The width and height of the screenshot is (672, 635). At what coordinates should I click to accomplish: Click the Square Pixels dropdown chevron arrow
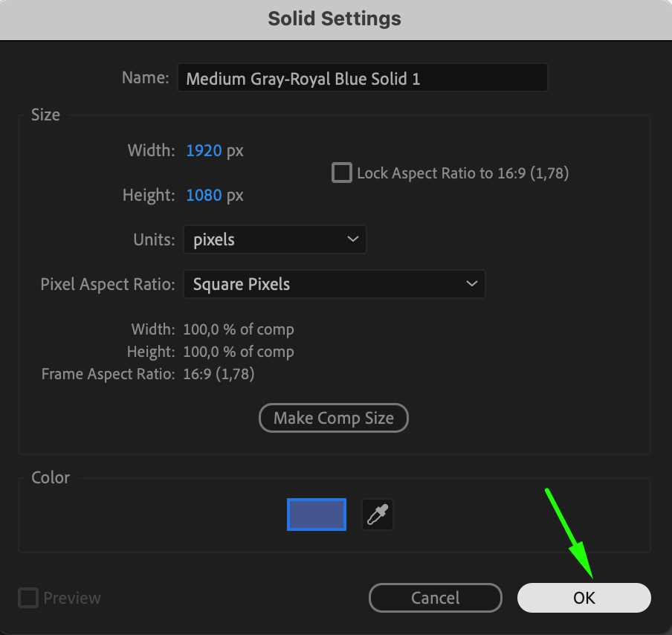[x=471, y=284]
